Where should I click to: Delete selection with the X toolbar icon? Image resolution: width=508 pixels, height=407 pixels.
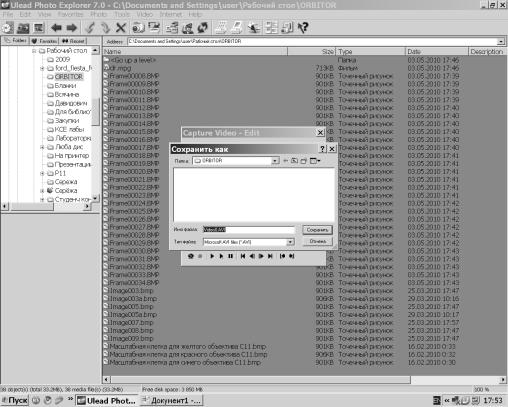click(x=121, y=28)
